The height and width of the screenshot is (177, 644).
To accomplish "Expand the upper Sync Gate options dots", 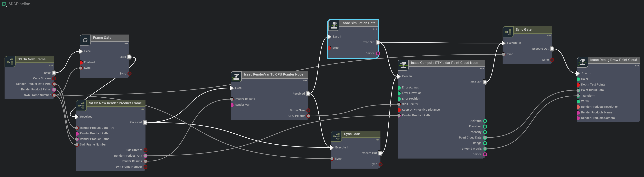I will 549,35.
